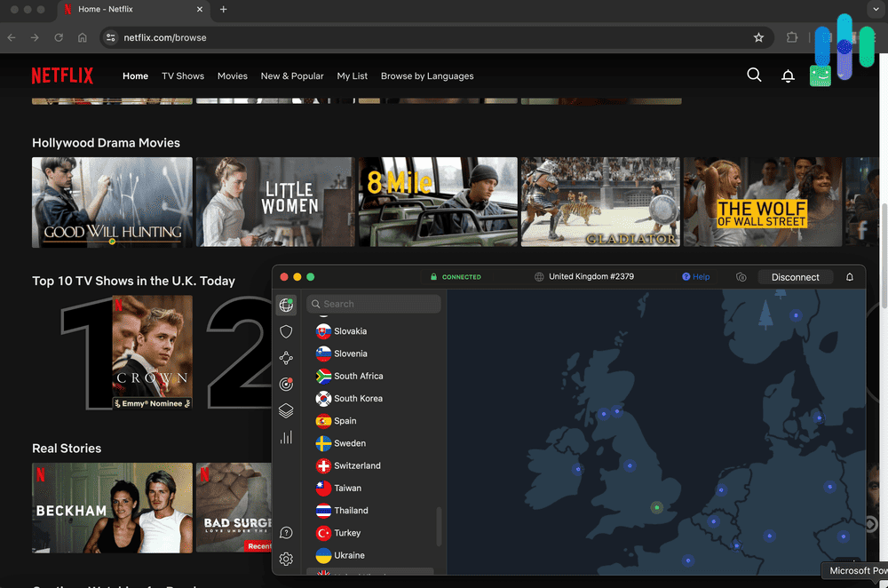
Task: Switch to TV Shows in Netflix navbar
Action: [x=182, y=76]
